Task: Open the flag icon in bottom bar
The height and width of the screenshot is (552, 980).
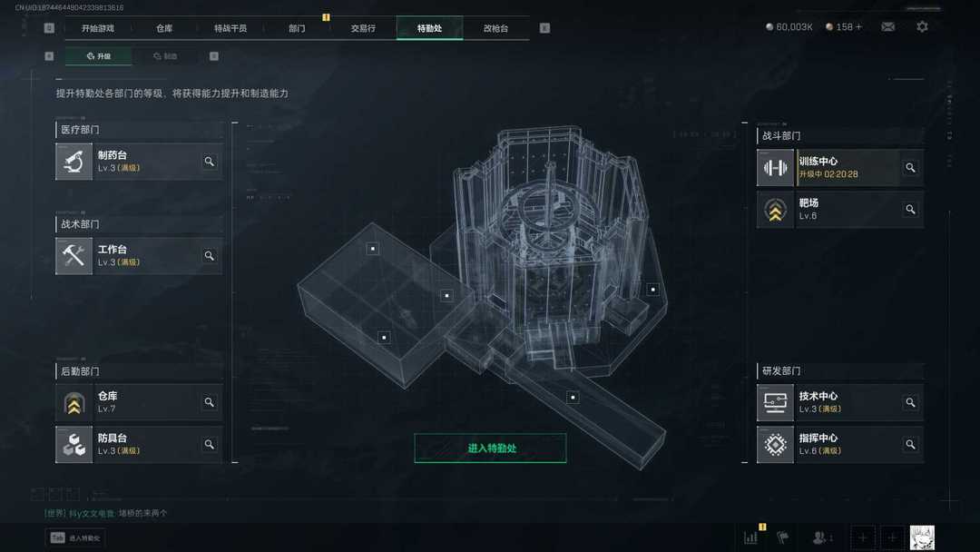Action: 782,537
